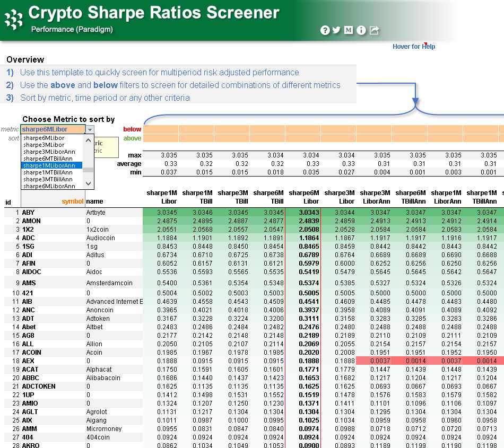Click the Micromoney name cell
Viewport: 504px width, 448px height.
(x=114, y=429)
